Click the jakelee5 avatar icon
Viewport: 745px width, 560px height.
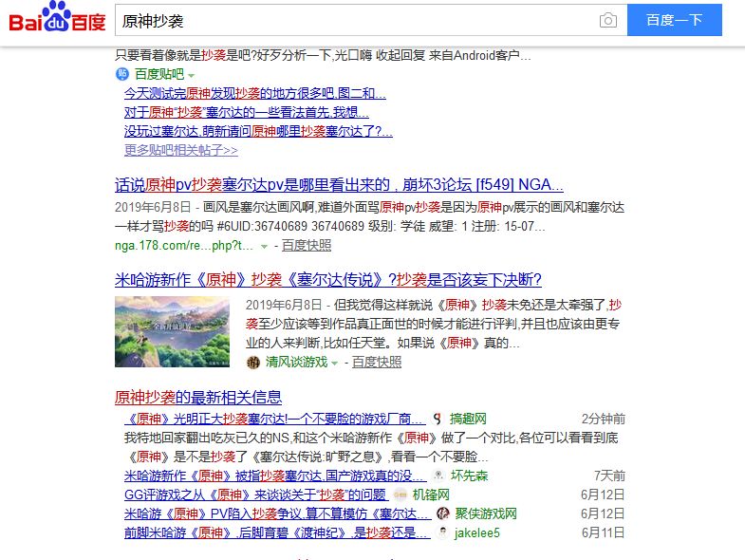click(x=443, y=532)
